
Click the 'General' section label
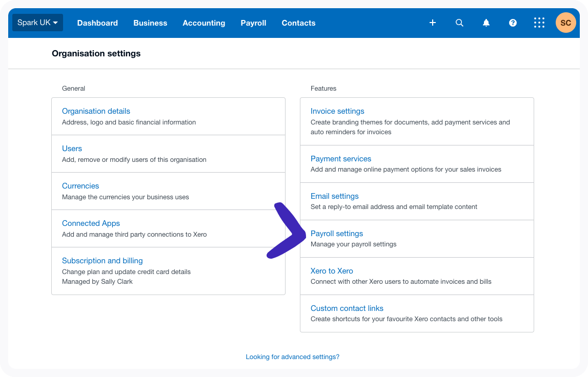(x=73, y=89)
